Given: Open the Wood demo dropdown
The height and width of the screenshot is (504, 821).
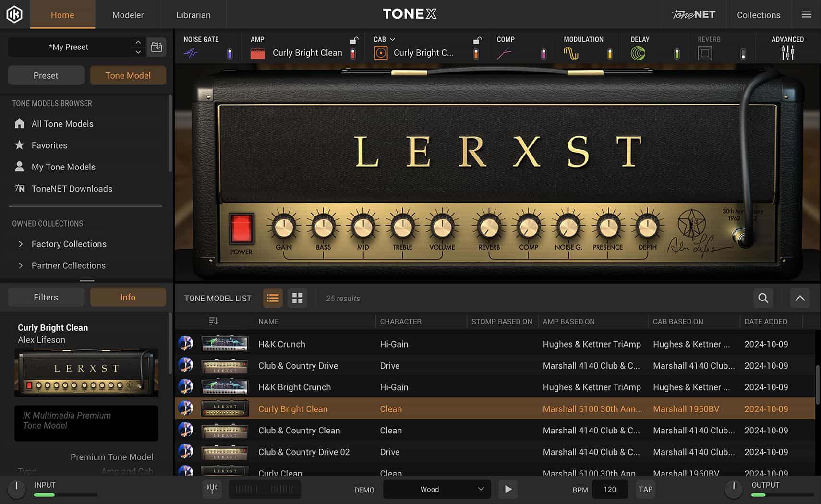Looking at the screenshot, I should coord(436,489).
